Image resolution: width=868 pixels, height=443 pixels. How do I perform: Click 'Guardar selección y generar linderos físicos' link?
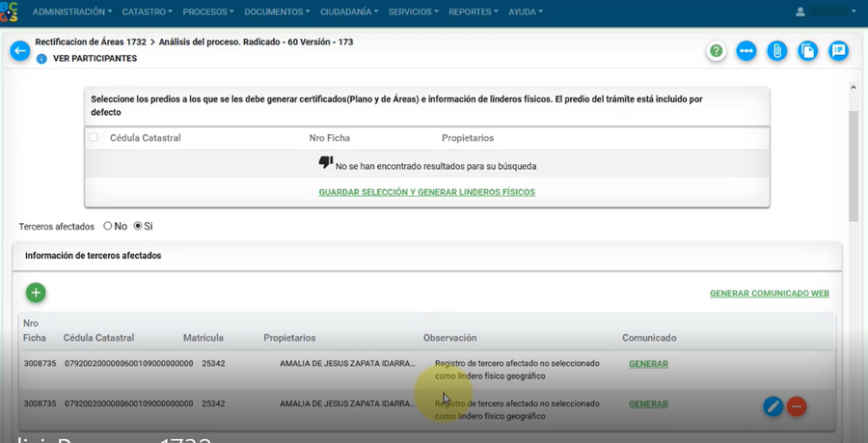426,192
